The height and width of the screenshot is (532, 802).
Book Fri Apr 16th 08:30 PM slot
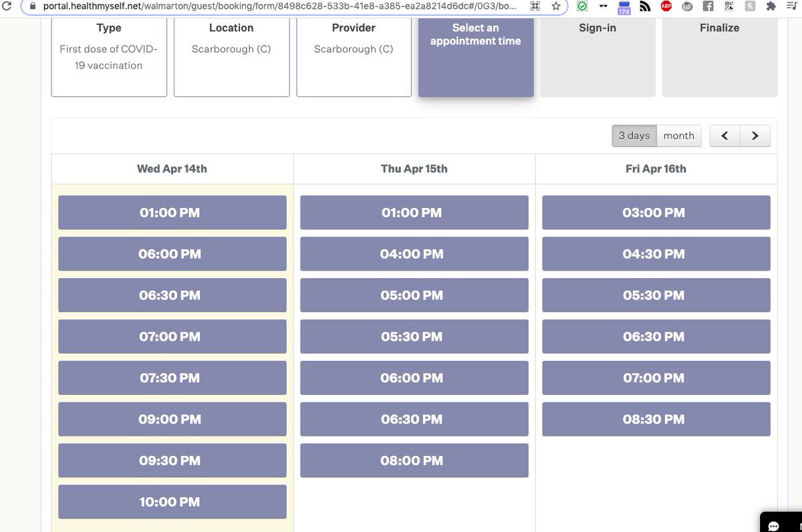656,420
